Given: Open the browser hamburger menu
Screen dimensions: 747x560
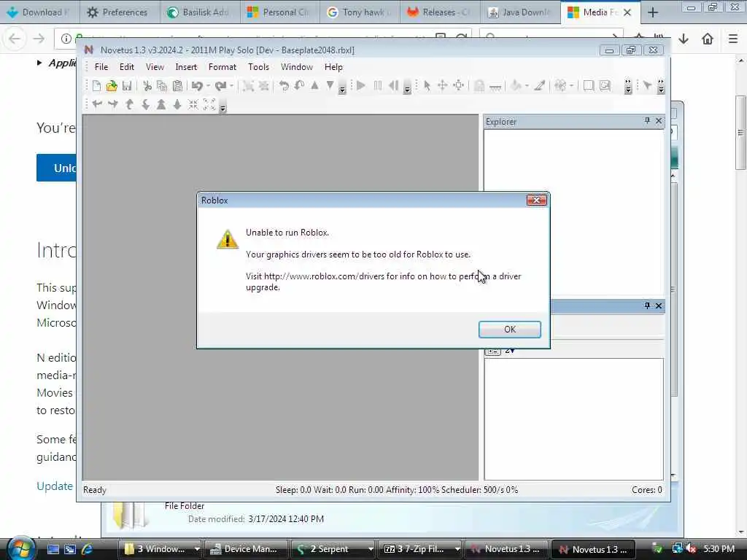Looking at the screenshot, I should 733,39.
